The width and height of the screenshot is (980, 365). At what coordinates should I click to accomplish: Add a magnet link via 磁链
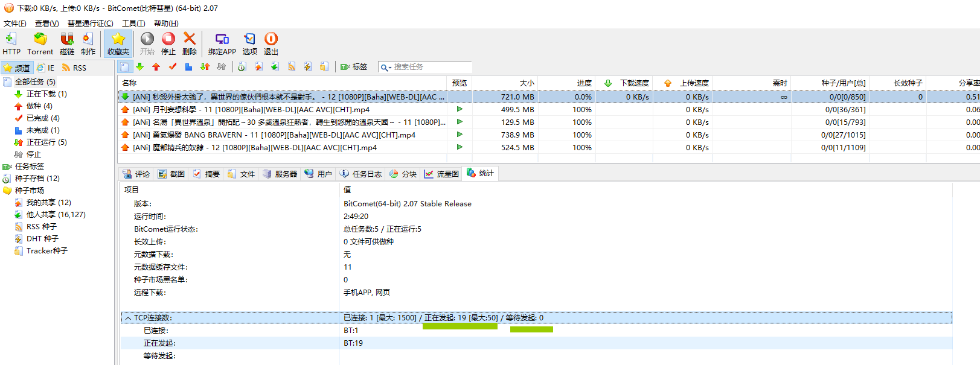67,44
